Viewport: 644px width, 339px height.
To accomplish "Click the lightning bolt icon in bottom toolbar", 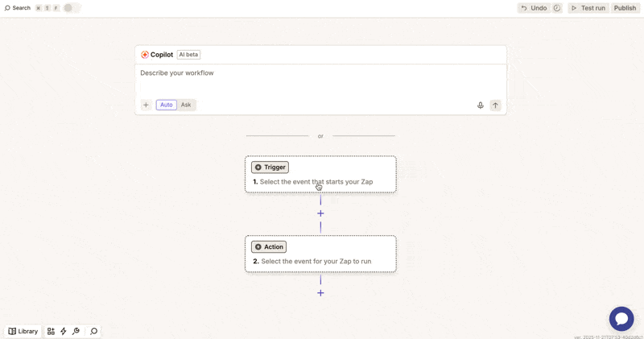I will point(64,332).
